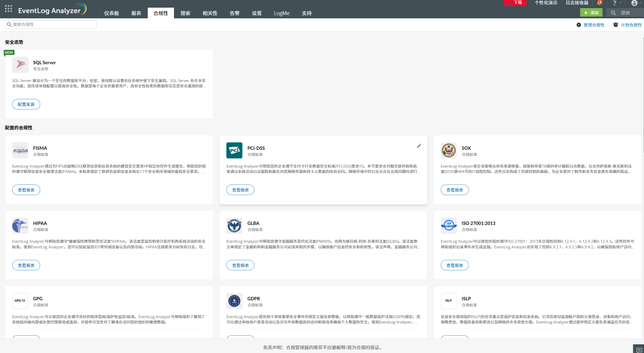
Task: Expand the help question mark dropdown
Action: [617, 3]
